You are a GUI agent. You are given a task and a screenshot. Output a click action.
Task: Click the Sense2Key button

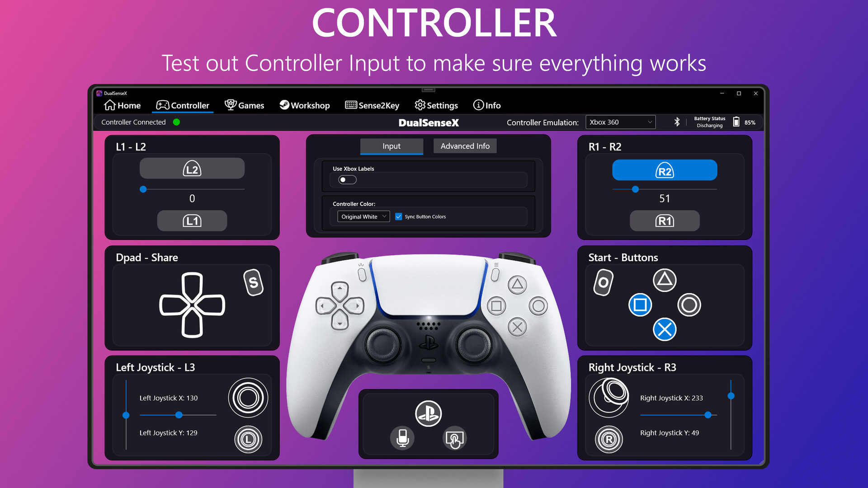(x=372, y=105)
